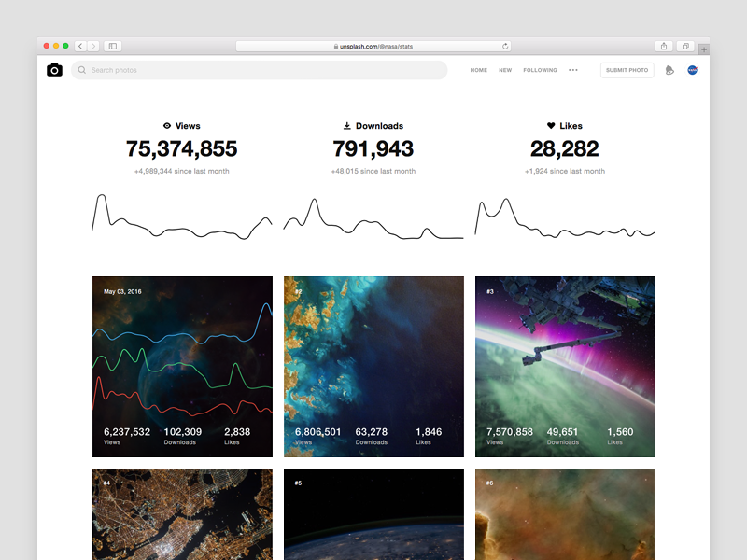Open the NASA profile avatar
Image resolution: width=747 pixels, height=560 pixels.
(x=693, y=70)
